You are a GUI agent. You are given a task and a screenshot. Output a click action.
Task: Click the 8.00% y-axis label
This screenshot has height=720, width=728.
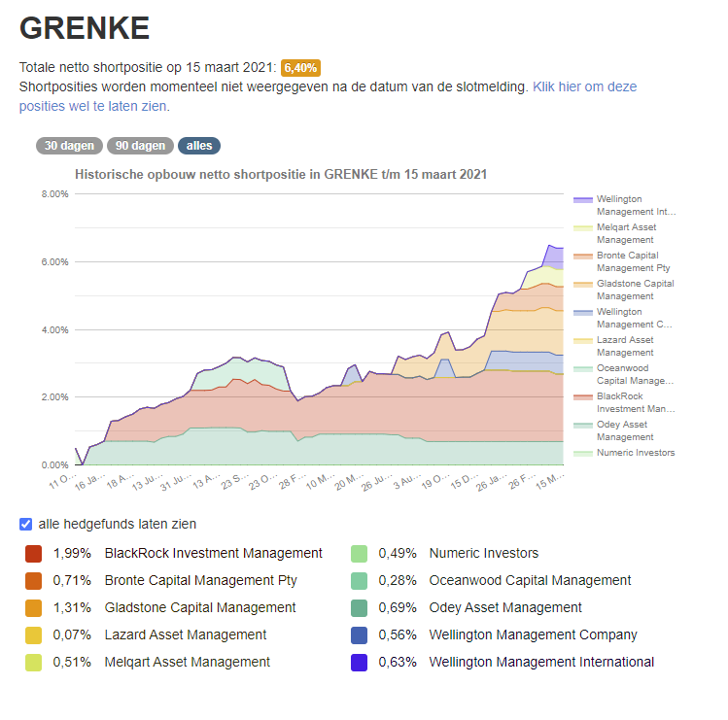[x=54, y=194]
